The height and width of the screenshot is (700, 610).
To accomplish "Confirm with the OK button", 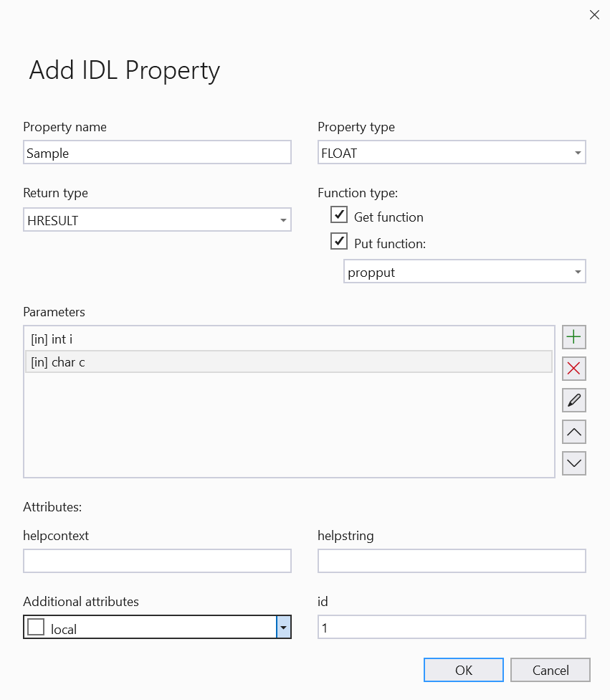I will point(464,670).
